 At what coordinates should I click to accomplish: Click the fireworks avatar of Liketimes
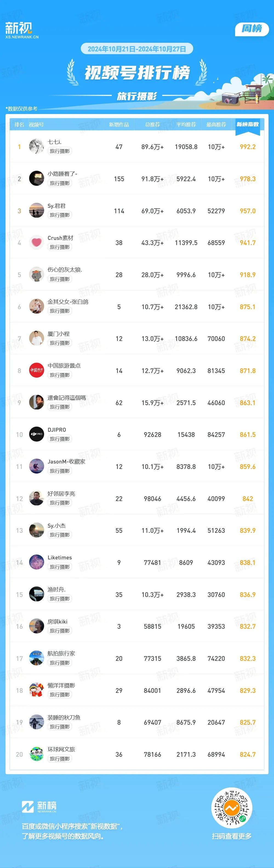36,562
